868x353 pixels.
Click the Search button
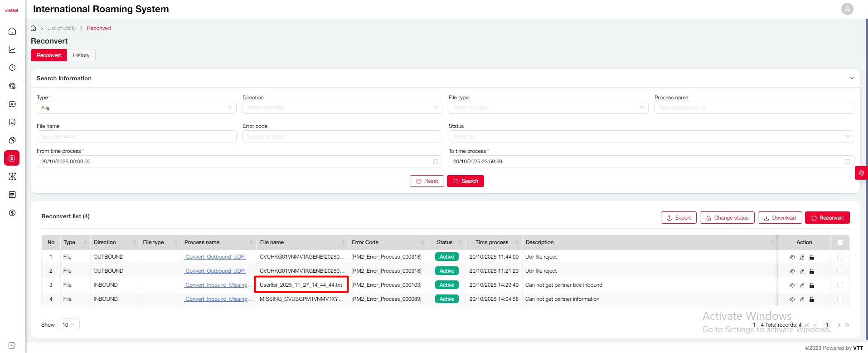coord(465,181)
